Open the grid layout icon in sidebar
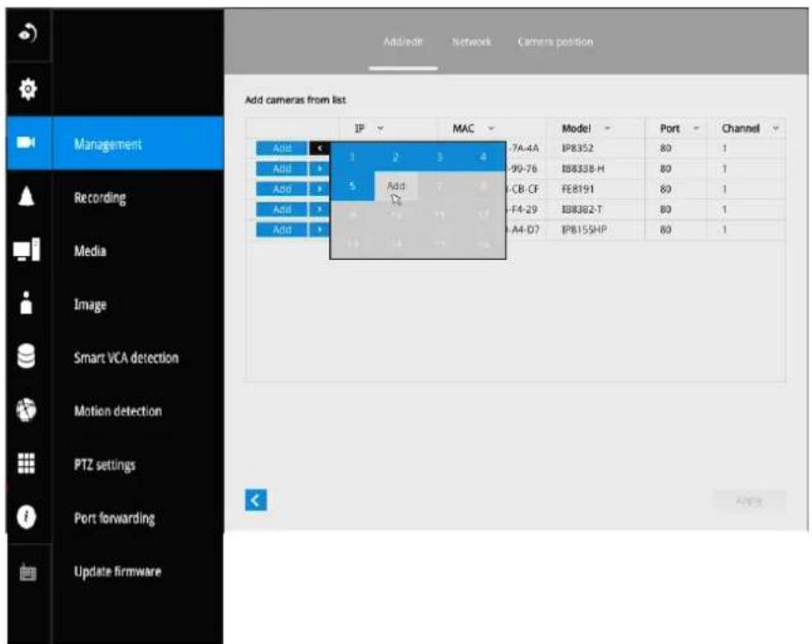The width and height of the screenshot is (812, 644). point(26,463)
